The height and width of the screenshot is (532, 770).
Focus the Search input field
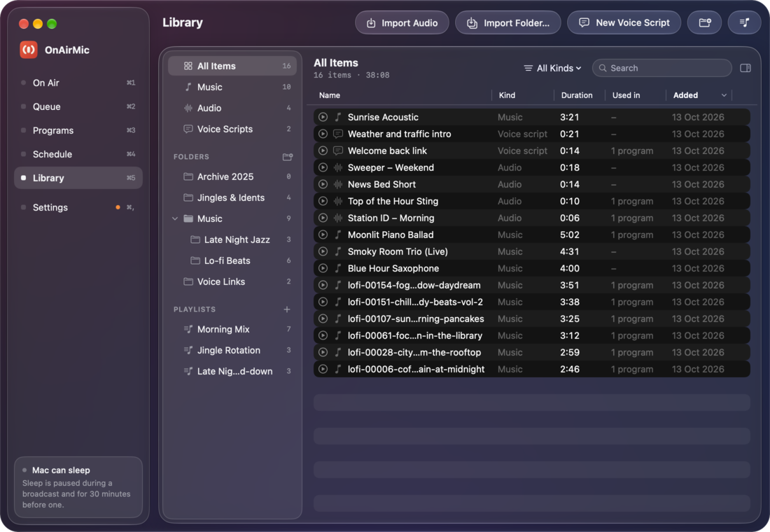pos(662,68)
